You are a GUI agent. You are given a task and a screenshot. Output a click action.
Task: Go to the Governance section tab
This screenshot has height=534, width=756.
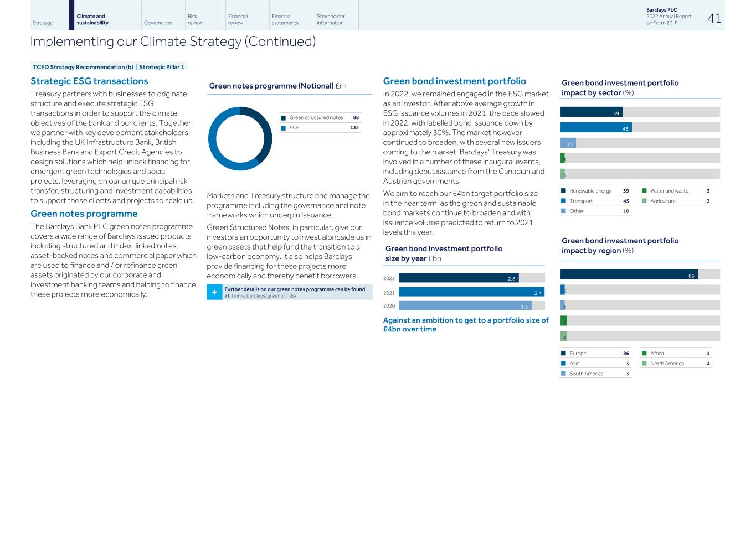tap(158, 23)
